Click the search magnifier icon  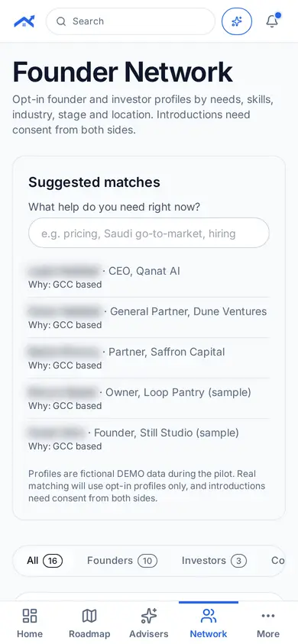coord(61,21)
